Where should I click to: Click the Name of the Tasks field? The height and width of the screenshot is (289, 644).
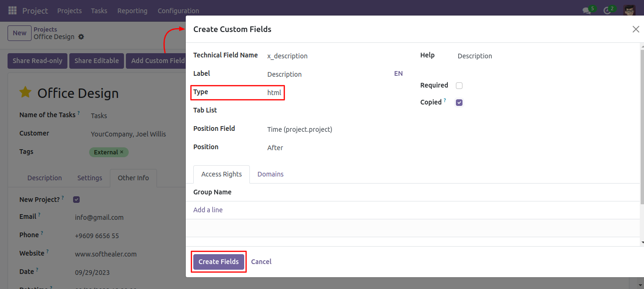[99, 116]
